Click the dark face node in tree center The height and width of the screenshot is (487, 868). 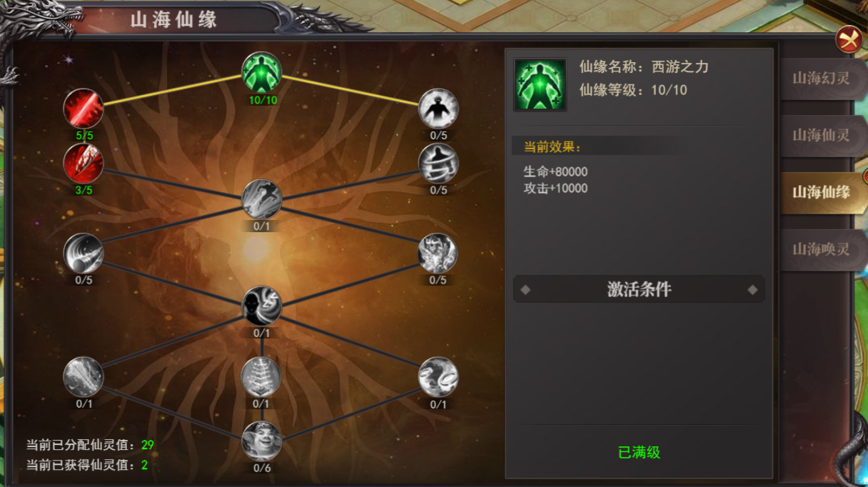pos(262,306)
